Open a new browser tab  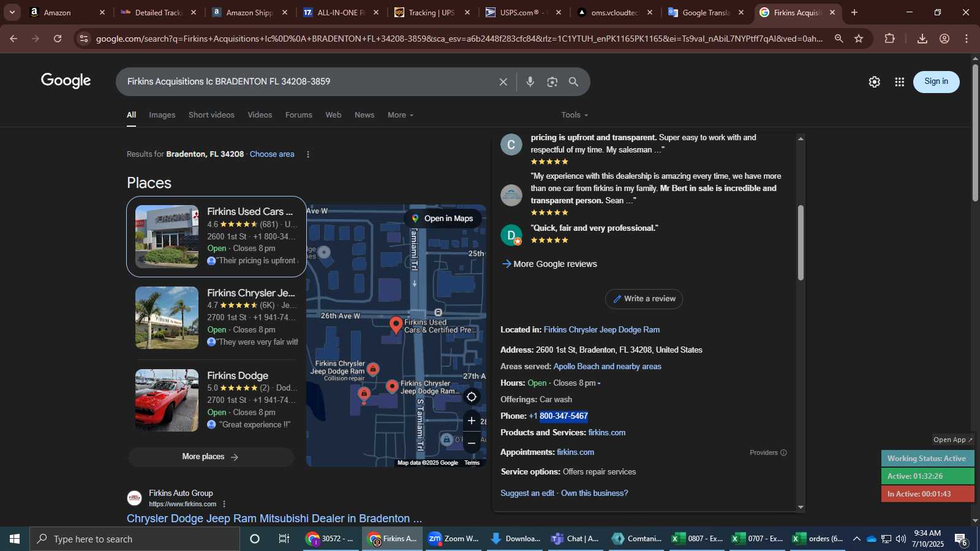[x=854, y=12]
